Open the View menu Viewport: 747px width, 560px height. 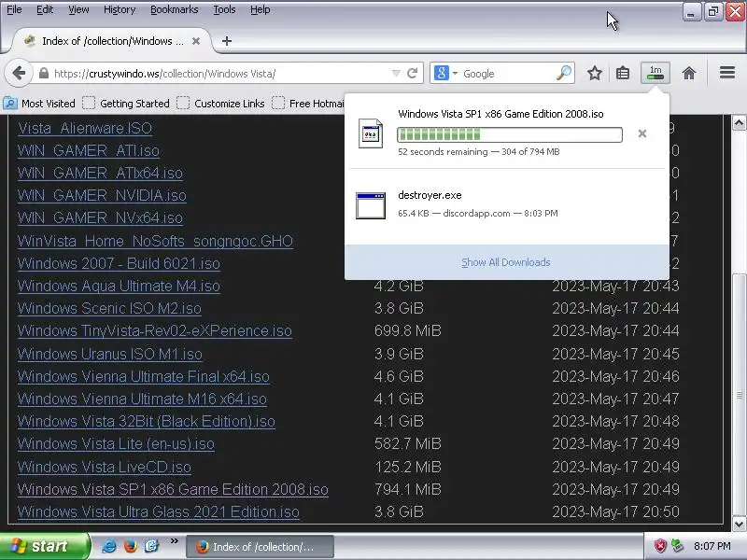pyautogui.click(x=78, y=9)
